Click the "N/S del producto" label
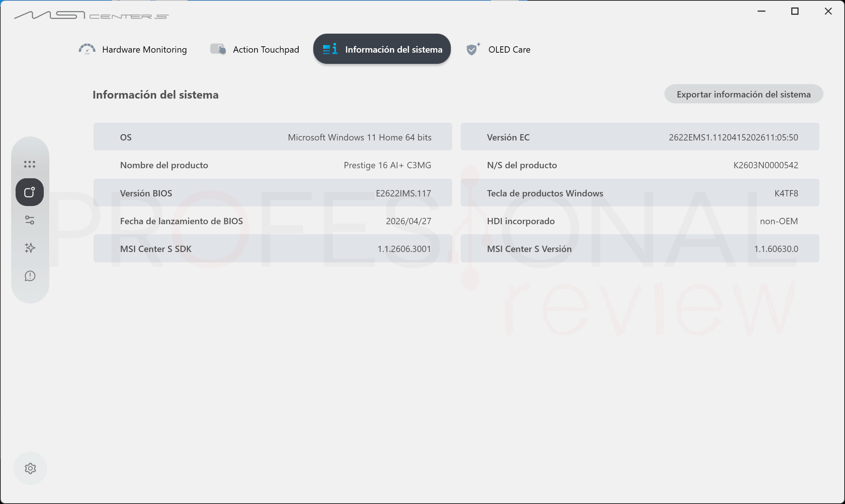The width and height of the screenshot is (845, 504). click(x=522, y=165)
